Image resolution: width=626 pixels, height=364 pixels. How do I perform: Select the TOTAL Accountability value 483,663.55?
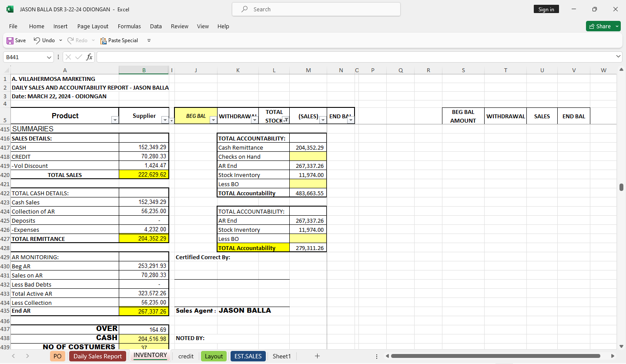click(308, 193)
